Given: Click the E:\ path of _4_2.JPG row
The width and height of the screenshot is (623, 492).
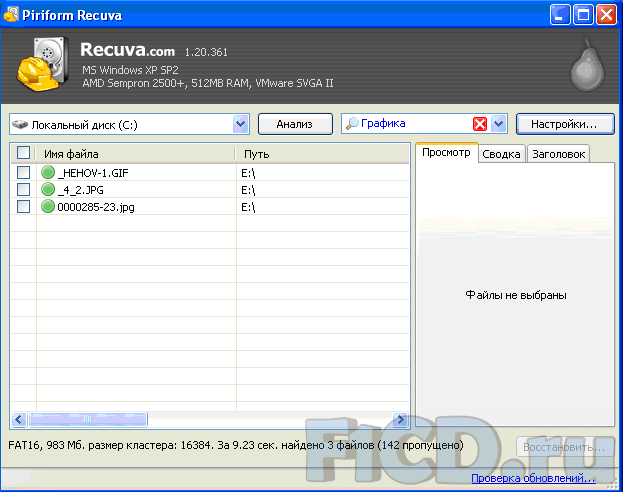Looking at the screenshot, I should coord(248,190).
